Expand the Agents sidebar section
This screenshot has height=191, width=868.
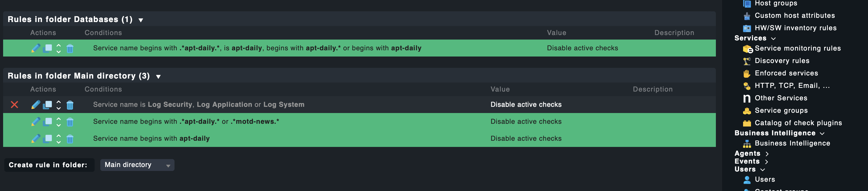pos(767,154)
